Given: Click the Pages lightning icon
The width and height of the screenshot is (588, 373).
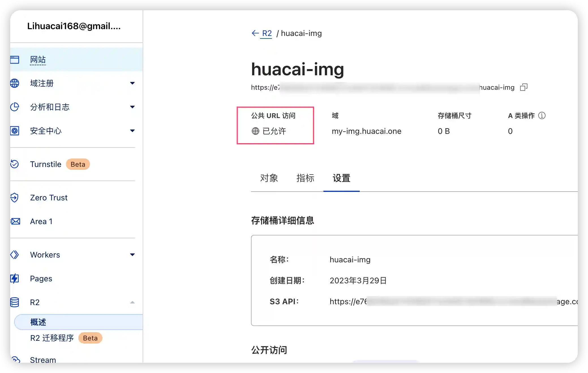Looking at the screenshot, I should pyautogui.click(x=15, y=278).
